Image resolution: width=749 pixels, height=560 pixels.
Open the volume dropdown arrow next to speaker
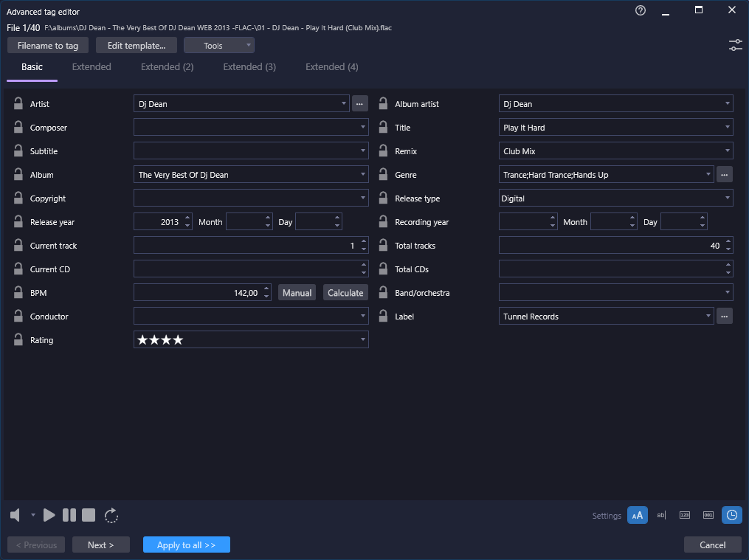tap(33, 515)
